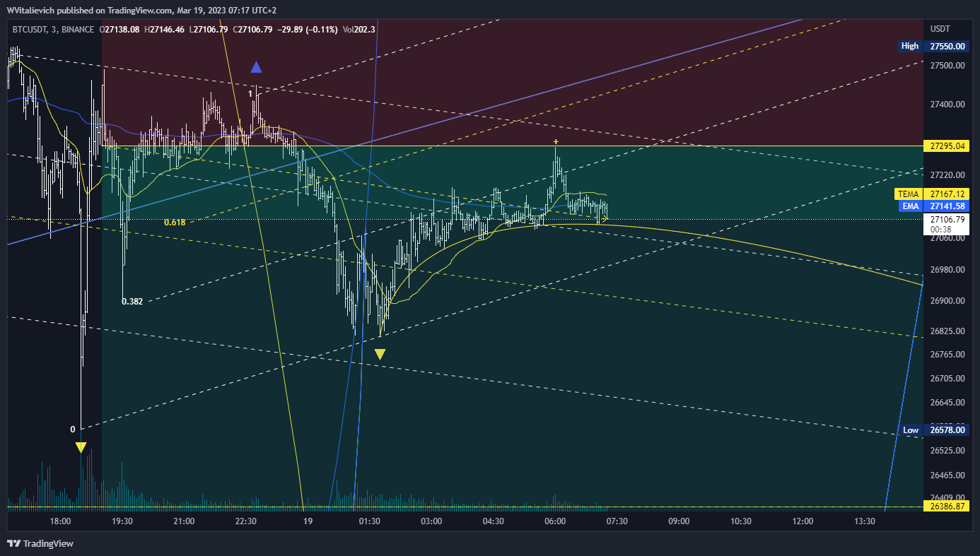
Task: Click the 26578.00 low price label
Action: click(x=947, y=430)
